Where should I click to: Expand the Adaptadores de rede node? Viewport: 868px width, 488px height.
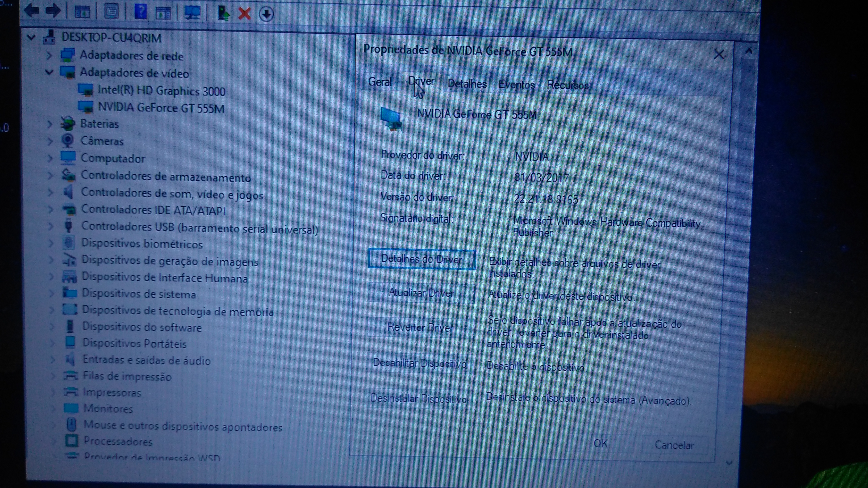tap(49, 55)
